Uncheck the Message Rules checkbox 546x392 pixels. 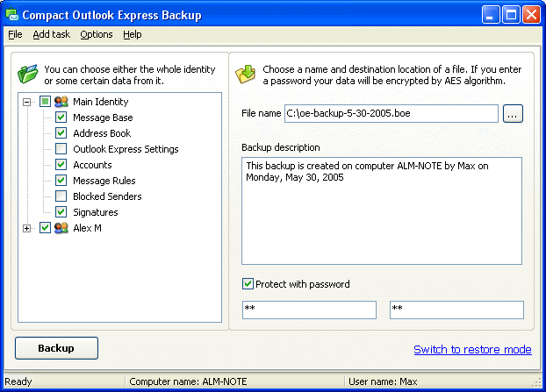(61, 180)
